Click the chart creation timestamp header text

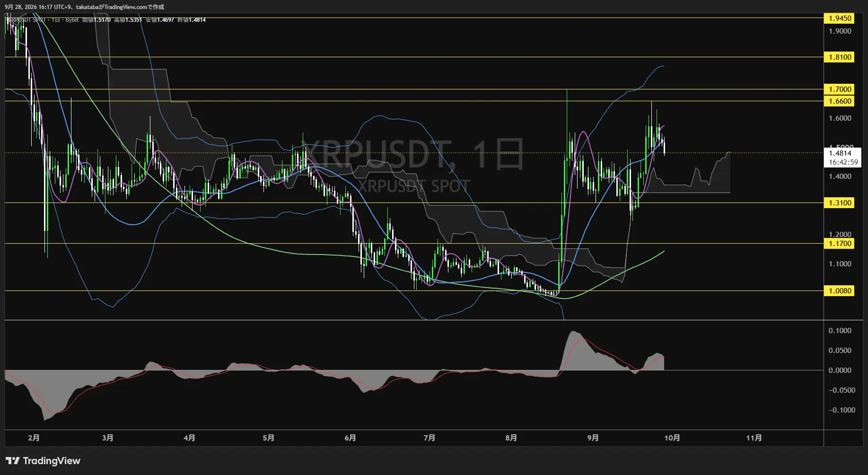pos(85,7)
